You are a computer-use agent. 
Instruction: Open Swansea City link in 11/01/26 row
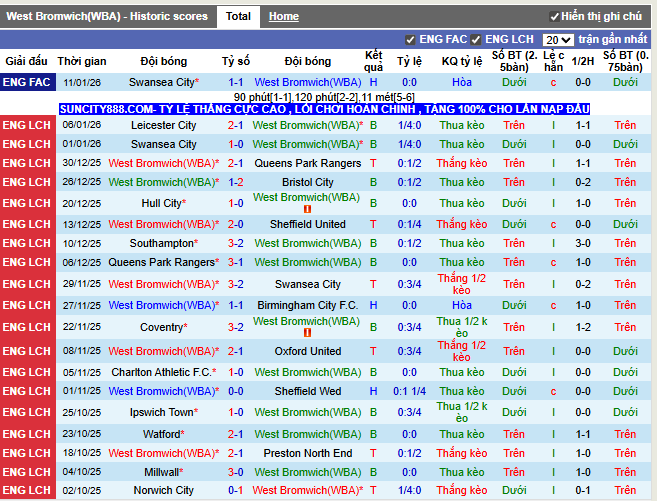point(164,83)
